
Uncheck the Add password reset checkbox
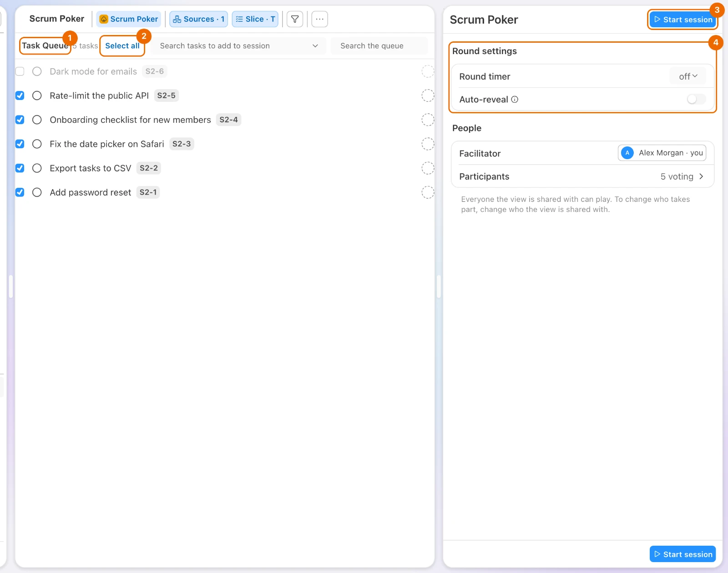click(20, 192)
